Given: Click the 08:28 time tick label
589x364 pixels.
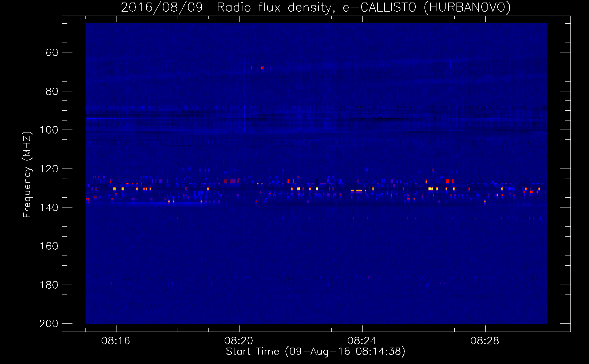Looking at the screenshot, I should (485, 341).
